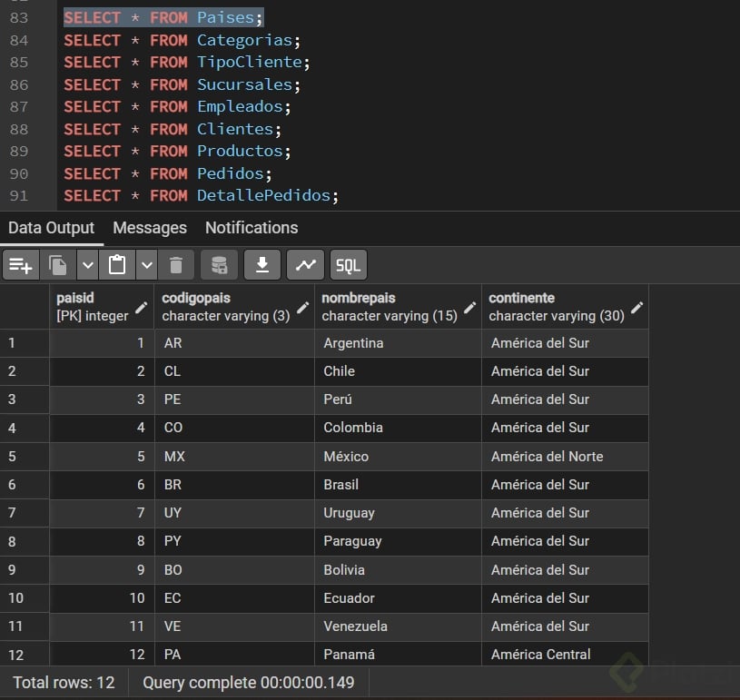Viewport: 740px width, 700px height.
Task: Select row header number 12
Action: tap(25, 655)
